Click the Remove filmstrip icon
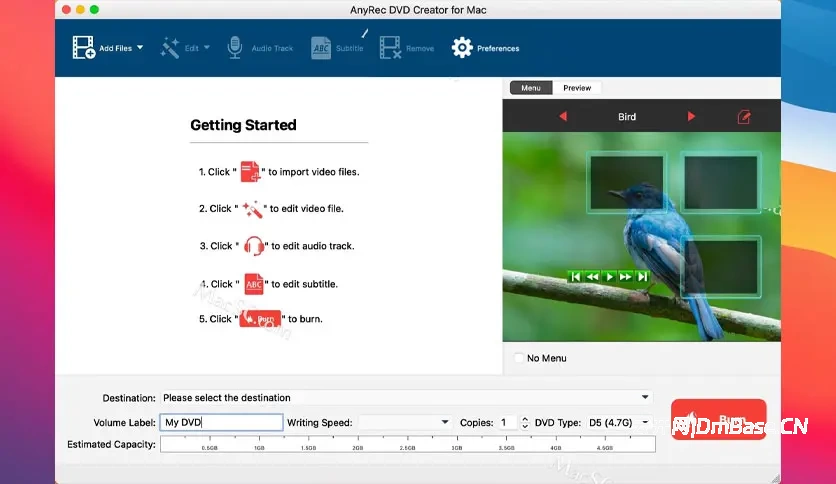The height and width of the screenshot is (484, 836). click(390, 47)
